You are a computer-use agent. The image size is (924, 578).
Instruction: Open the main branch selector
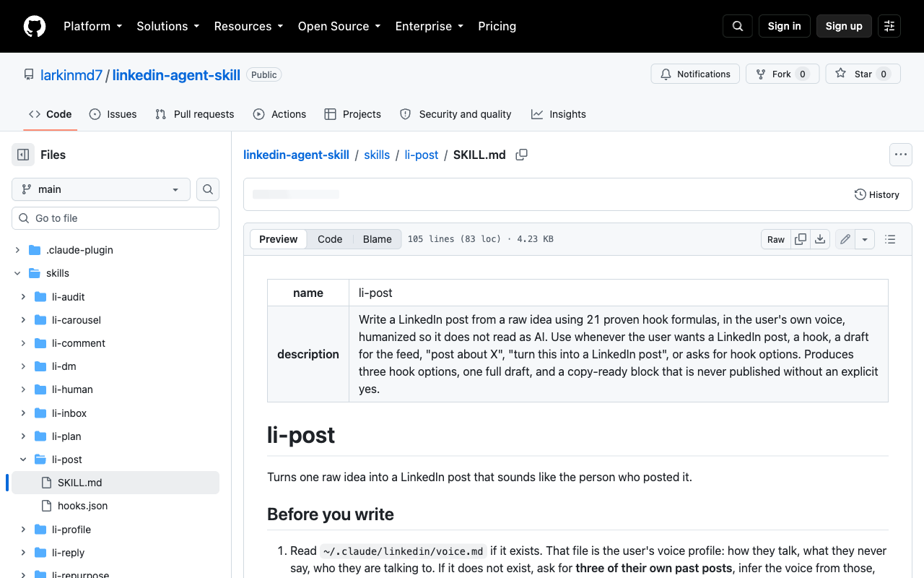pos(101,189)
